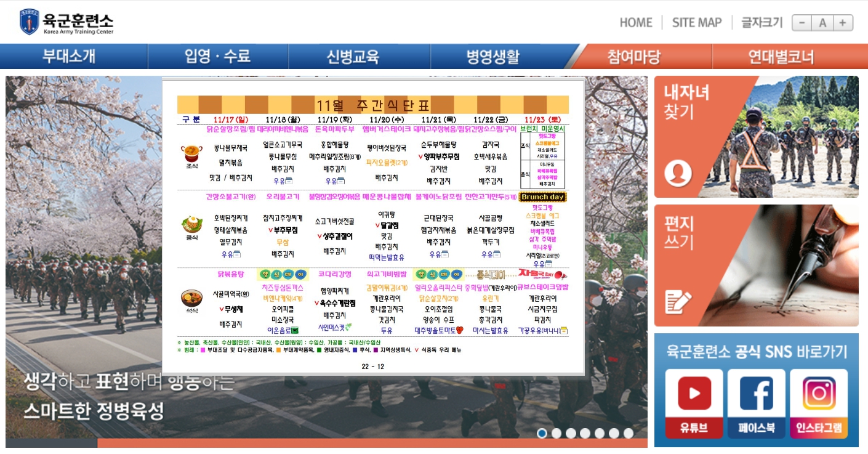This screenshot has height=454, width=868.
Task: Reset font size with the A button
Action: pos(822,23)
